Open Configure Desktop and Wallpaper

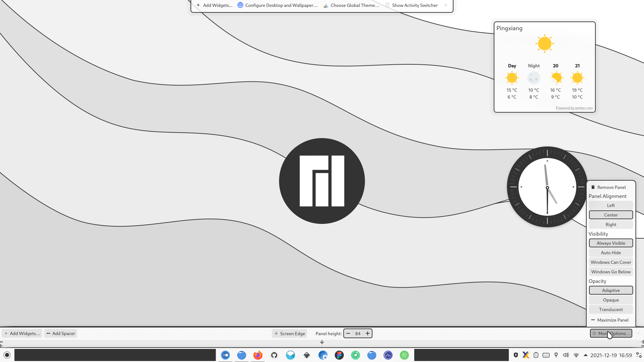pos(277,5)
